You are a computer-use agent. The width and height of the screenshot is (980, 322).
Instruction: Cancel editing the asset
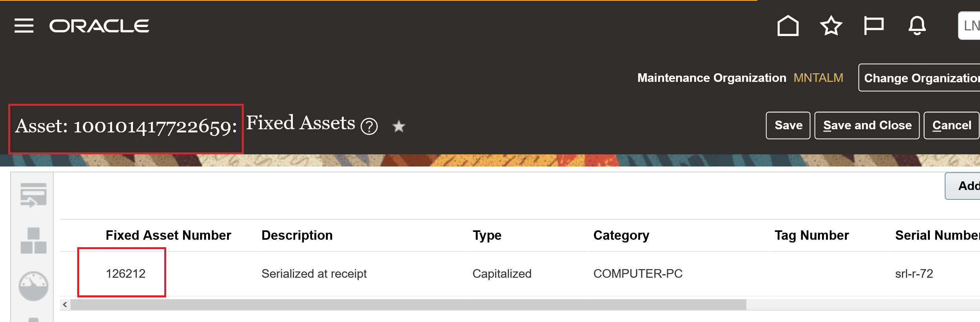tap(952, 125)
